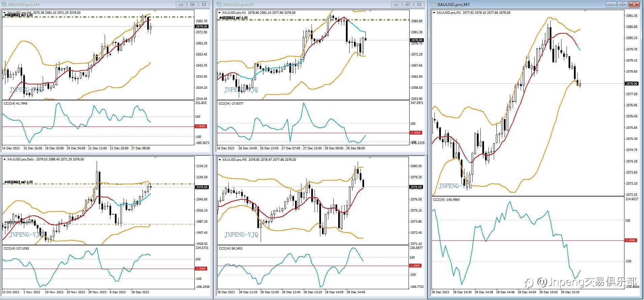Image resolution: width=644 pixels, height=300 pixels.
Task: Click the red 0.0000 CCI level label on M1
Action: pos(631,240)
